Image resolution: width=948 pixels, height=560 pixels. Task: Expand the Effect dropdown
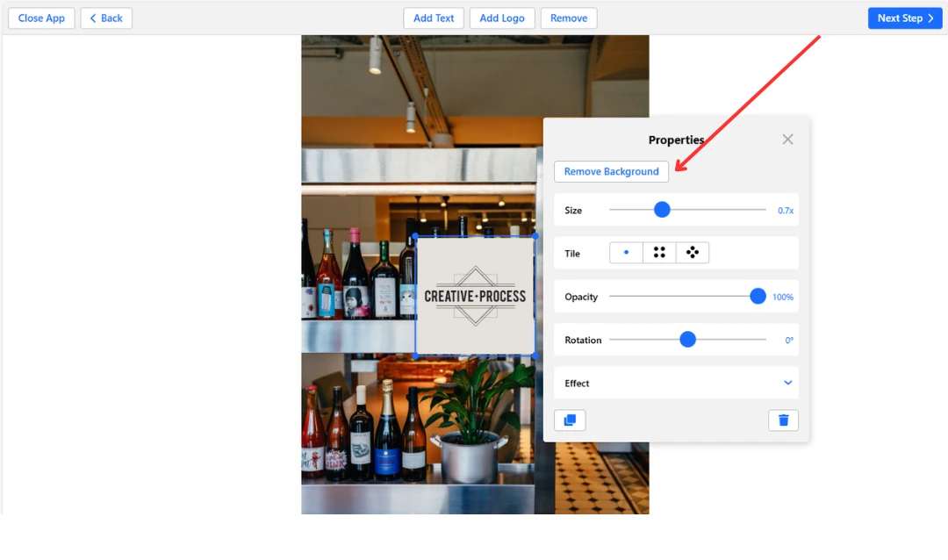tap(787, 383)
